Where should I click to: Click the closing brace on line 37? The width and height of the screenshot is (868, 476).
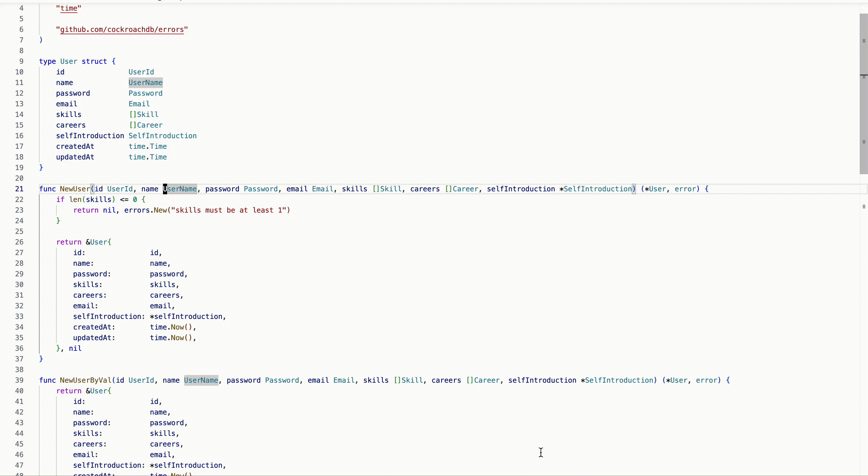tap(41, 359)
